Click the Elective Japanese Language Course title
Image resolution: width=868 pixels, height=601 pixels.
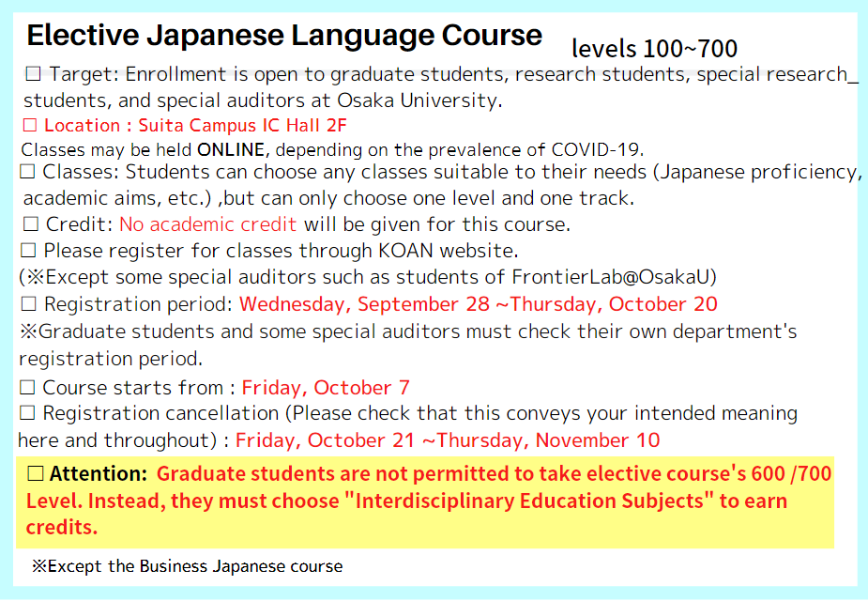(x=284, y=36)
